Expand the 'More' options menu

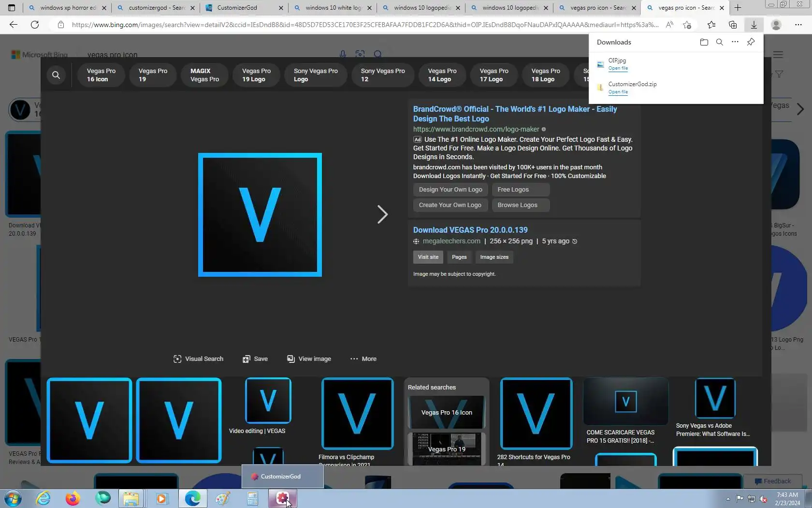[363, 359]
